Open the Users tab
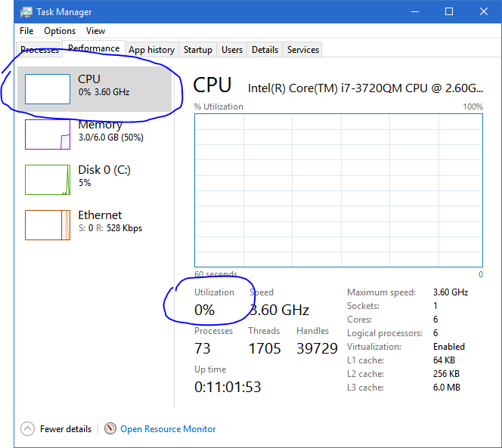This screenshot has height=448, width=502. click(x=232, y=50)
